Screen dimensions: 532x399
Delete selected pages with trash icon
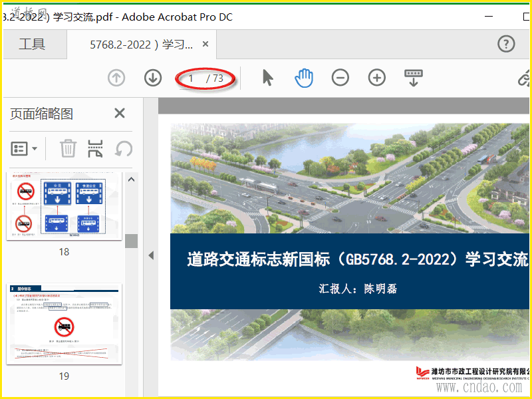pos(68,148)
